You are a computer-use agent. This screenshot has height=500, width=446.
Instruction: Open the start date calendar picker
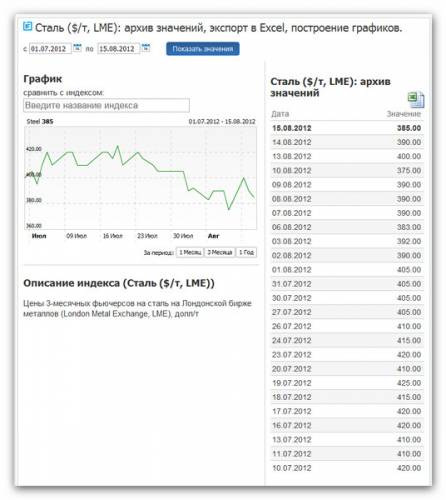(x=77, y=48)
